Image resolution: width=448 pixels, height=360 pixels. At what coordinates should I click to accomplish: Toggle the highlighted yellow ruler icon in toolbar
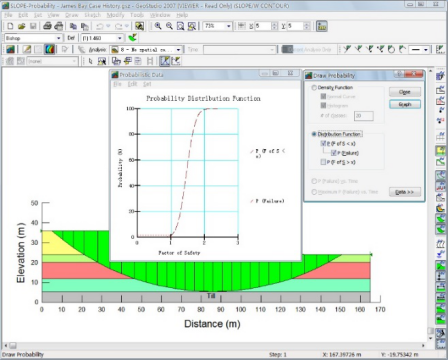coord(322,26)
